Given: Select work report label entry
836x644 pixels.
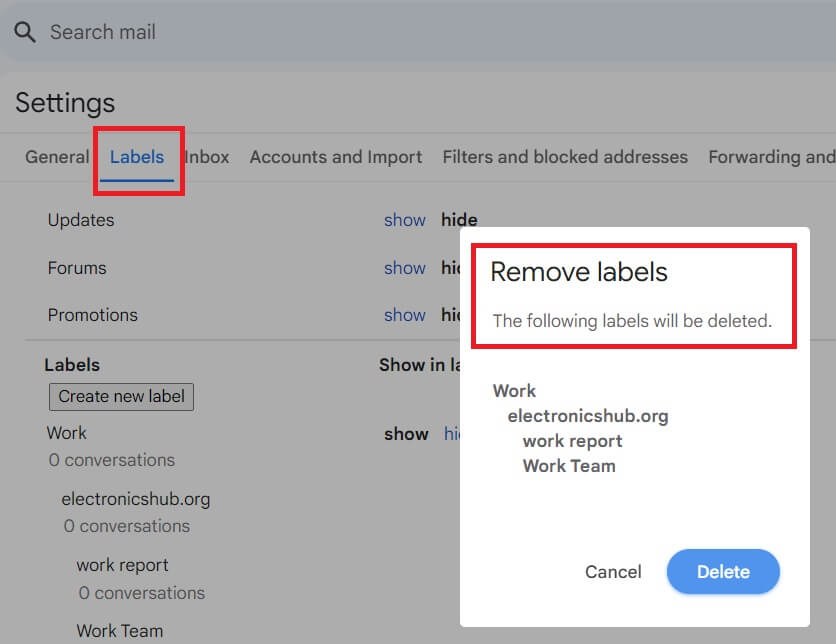Looking at the screenshot, I should point(572,440).
